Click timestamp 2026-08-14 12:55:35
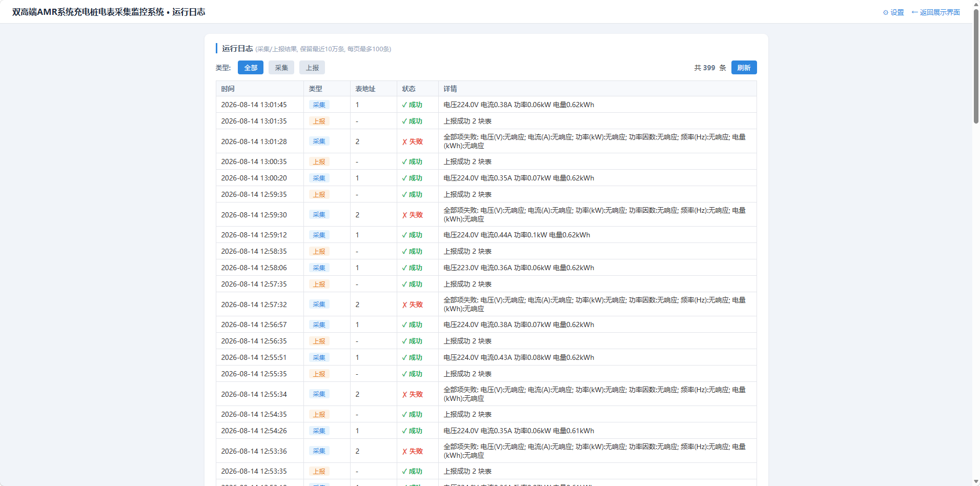 254,374
